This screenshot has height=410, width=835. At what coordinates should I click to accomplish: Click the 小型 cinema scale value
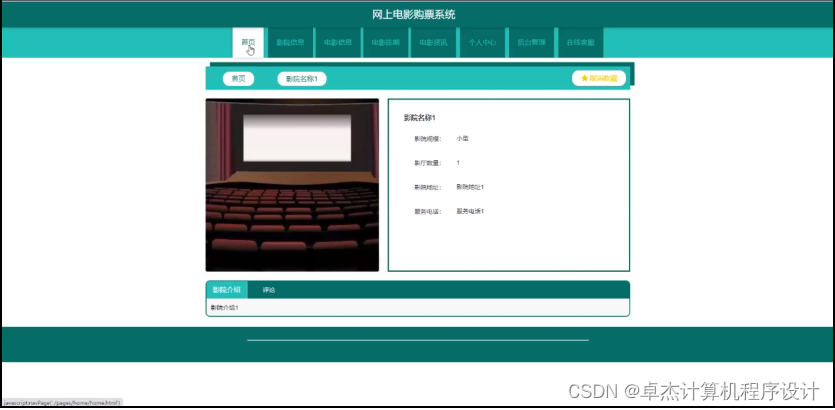coord(463,138)
